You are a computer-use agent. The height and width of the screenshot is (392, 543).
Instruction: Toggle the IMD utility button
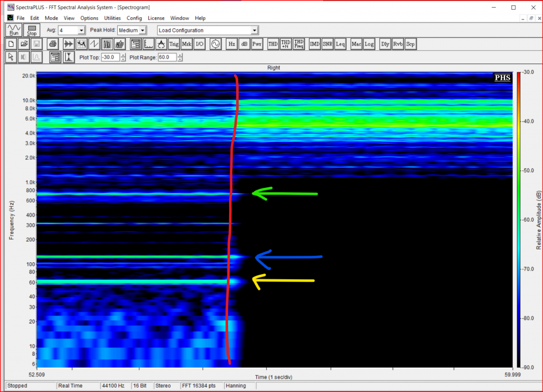click(314, 44)
